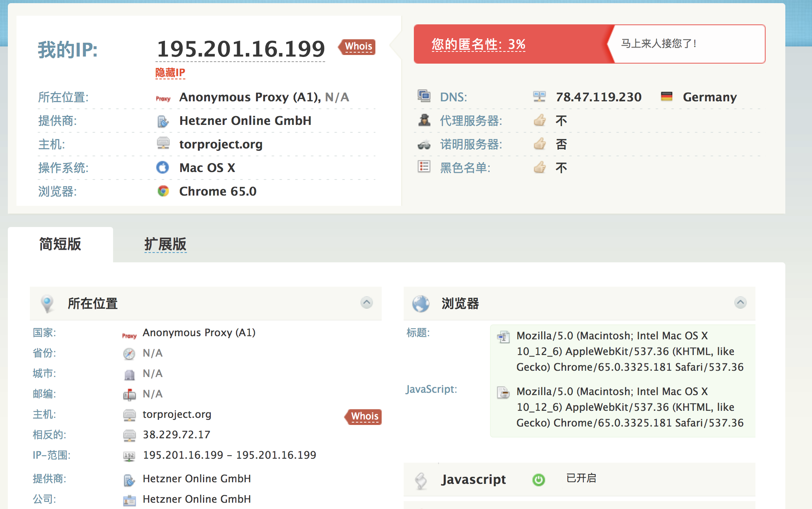Click the globe icon in 浏览器 header
The image size is (812, 509).
click(x=421, y=304)
